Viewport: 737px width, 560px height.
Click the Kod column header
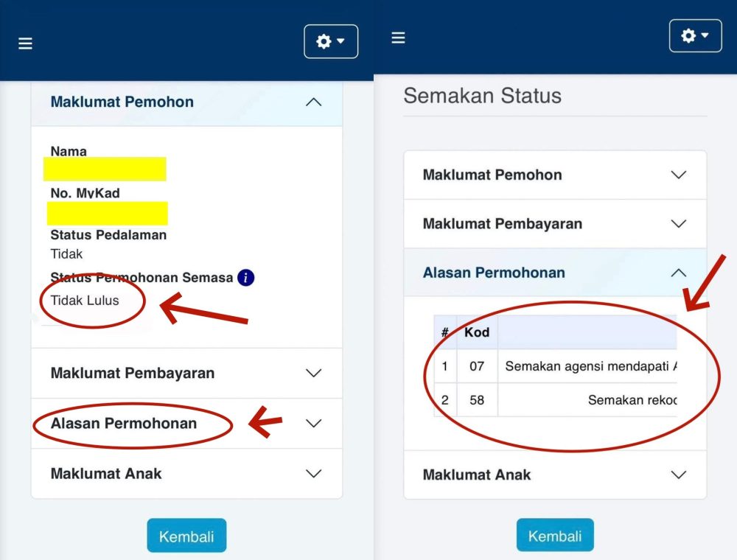477,332
